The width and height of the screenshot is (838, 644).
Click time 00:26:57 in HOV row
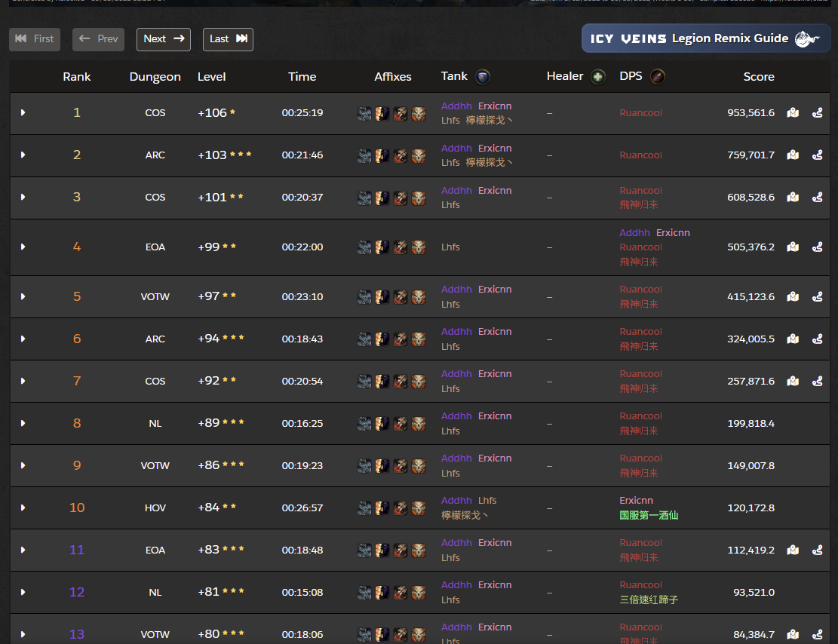[302, 508]
